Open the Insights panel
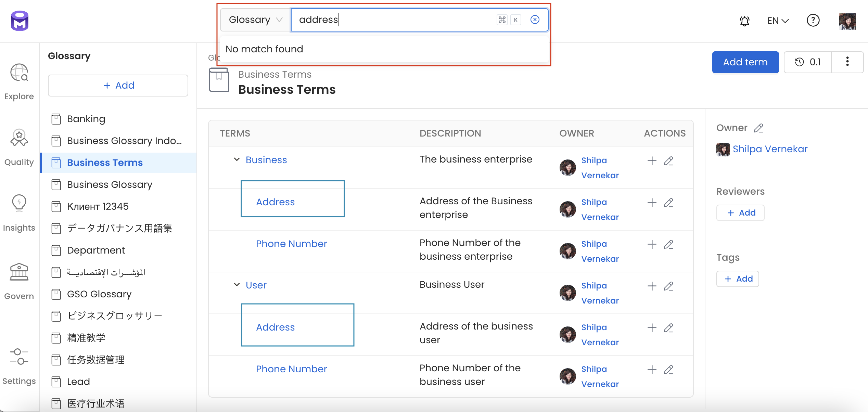 click(19, 210)
